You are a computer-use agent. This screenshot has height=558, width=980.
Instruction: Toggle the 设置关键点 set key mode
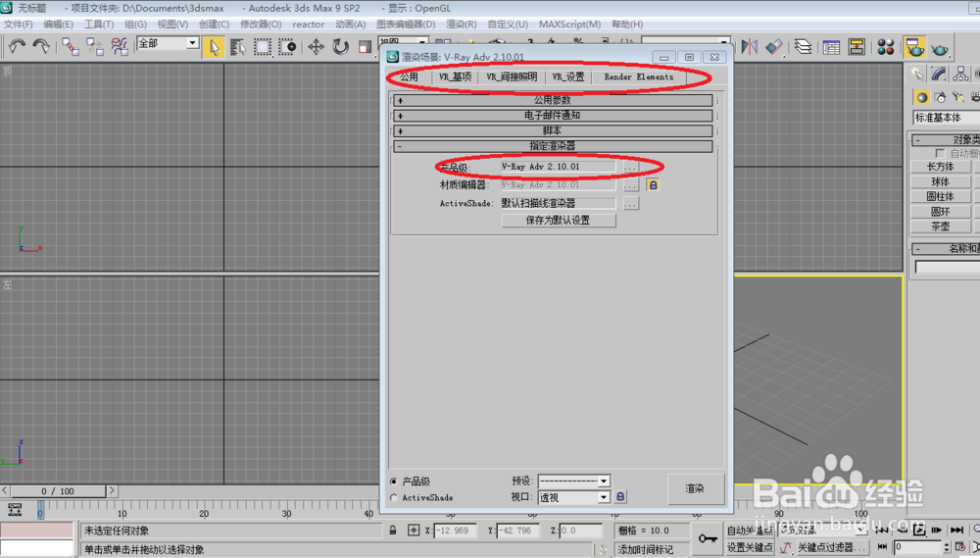[750, 547]
